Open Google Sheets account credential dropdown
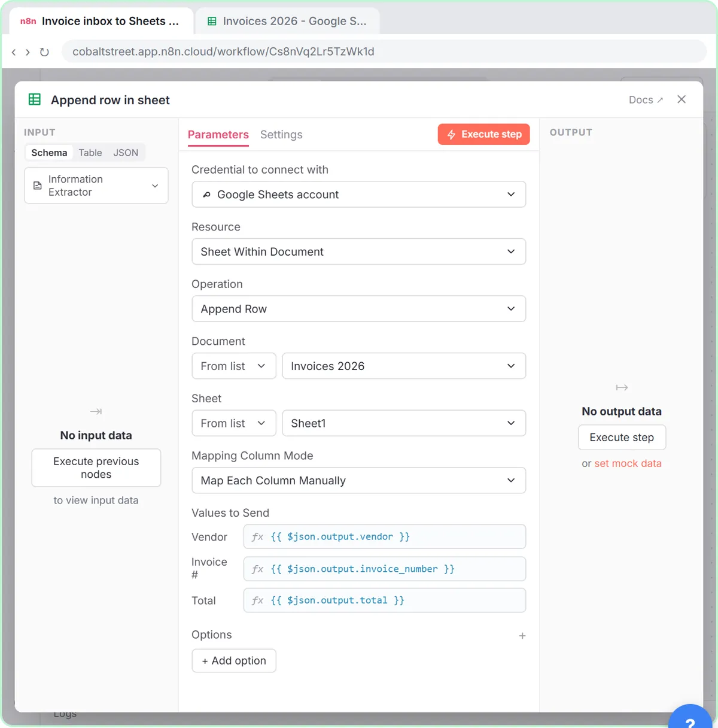Viewport: 718px width, 728px height. tap(359, 195)
